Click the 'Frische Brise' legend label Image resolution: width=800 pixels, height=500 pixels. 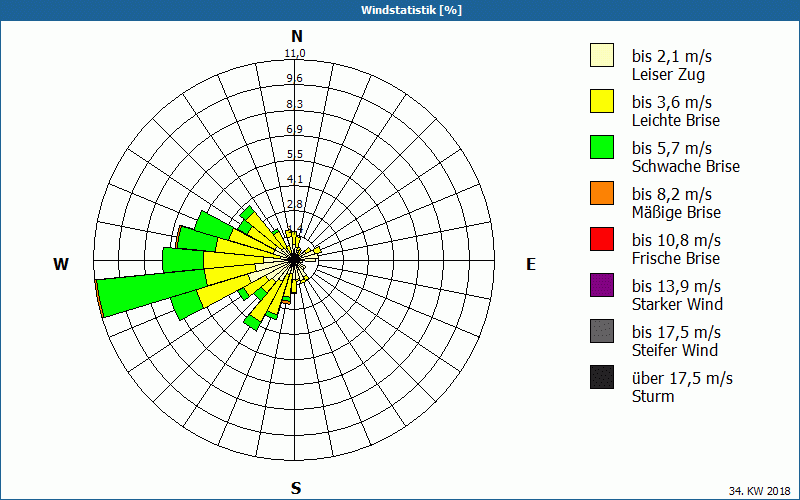point(676,258)
